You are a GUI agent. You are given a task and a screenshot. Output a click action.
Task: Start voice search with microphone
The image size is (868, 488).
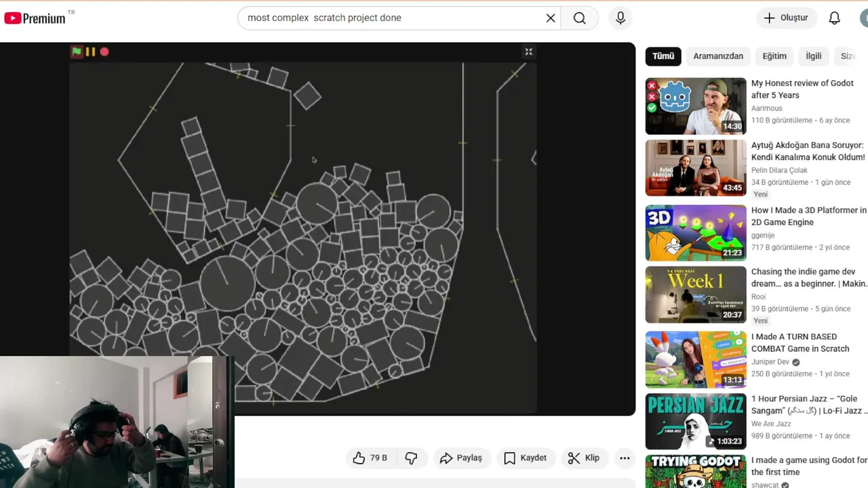point(620,18)
